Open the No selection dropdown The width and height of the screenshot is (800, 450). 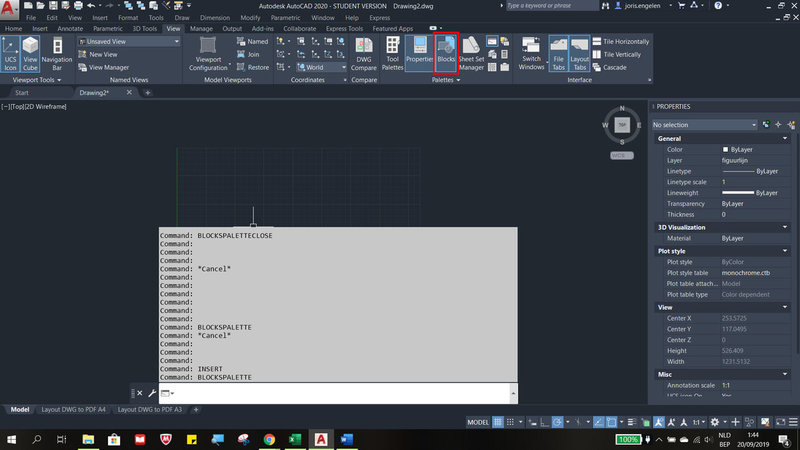pyautogui.click(x=704, y=125)
